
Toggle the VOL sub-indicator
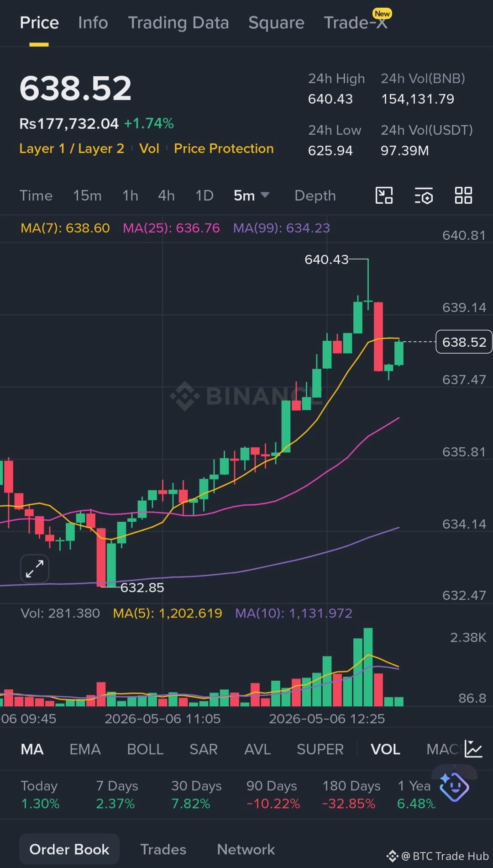pos(385,749)
